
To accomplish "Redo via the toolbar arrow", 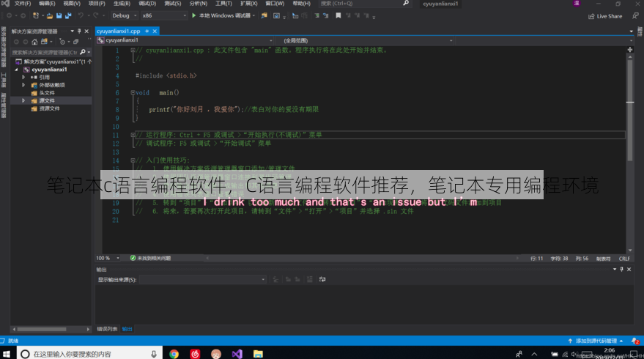I will click(x=96, y=15).
